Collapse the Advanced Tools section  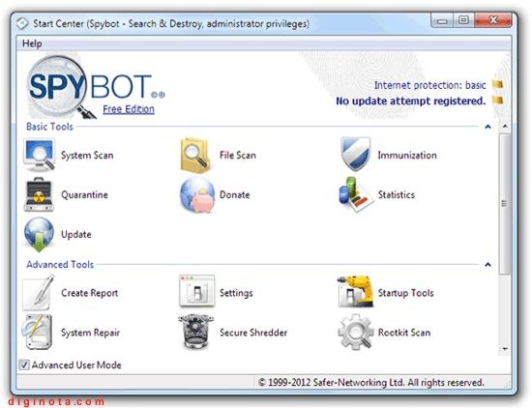(488, 265)
